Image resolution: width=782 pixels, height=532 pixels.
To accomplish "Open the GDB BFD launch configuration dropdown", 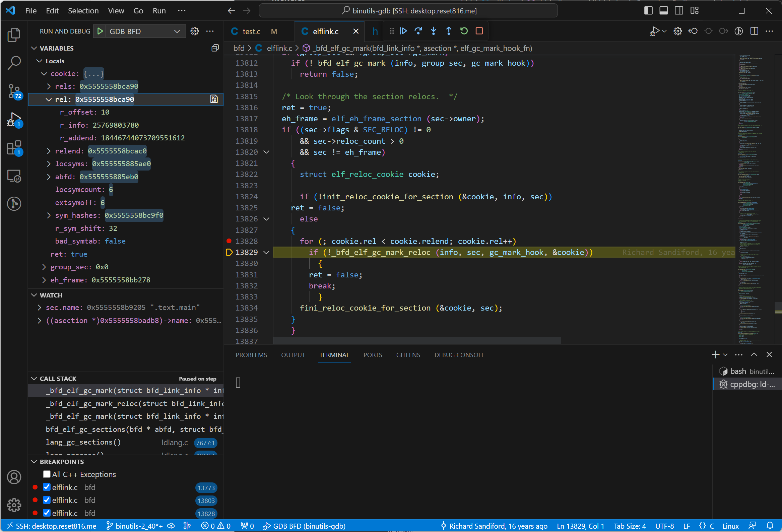I will pyautogui.click(x=146, y=31).
